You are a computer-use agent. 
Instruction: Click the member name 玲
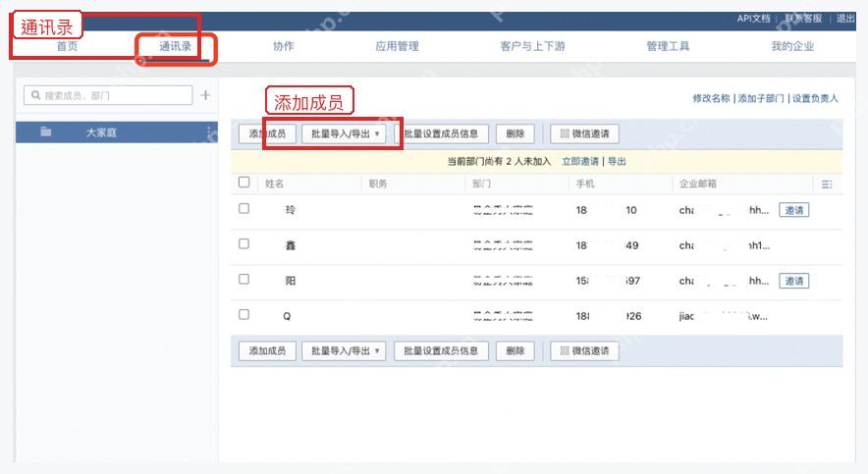point(290,210)
